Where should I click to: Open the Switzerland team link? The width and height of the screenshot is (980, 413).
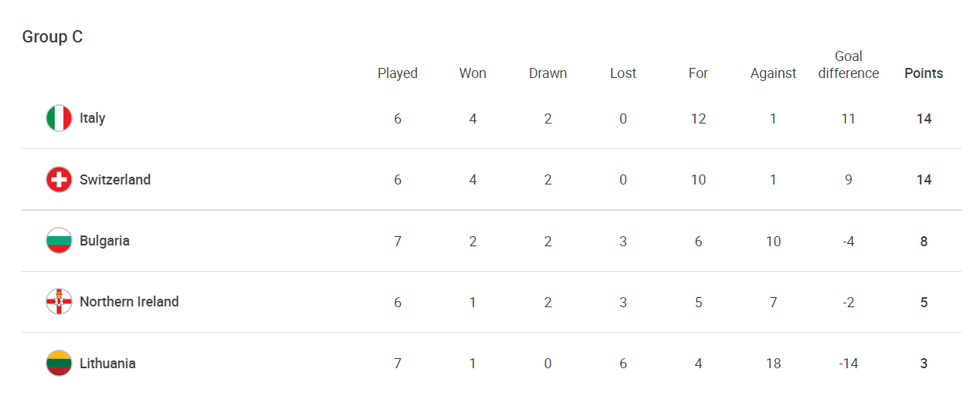tap(115, 180)
